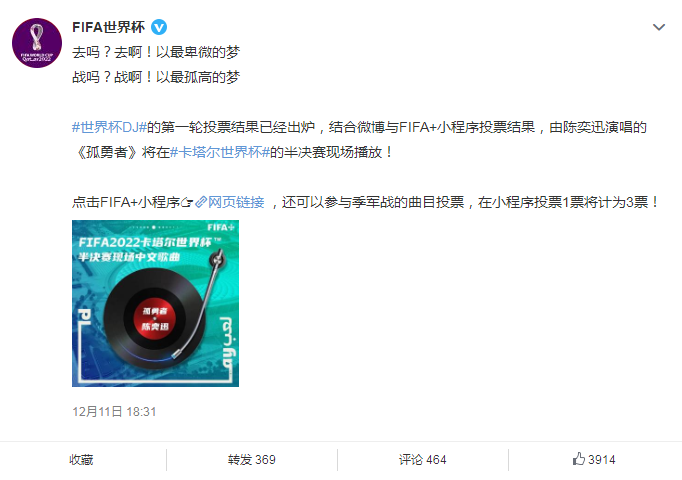Click the pointing hand emoji icon

coord(187,202)
